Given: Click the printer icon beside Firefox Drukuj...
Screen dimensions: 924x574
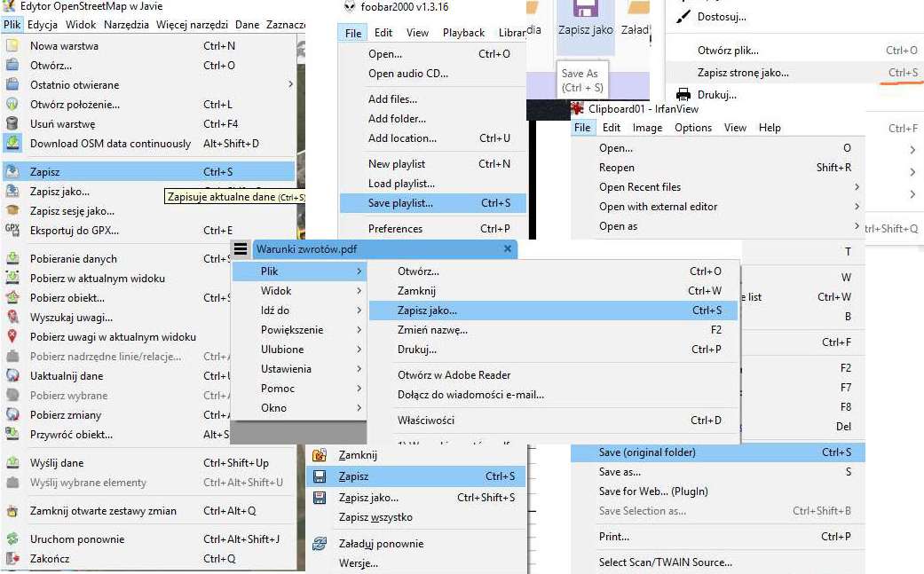Looking at the screenshot, I should click(683, 94).
